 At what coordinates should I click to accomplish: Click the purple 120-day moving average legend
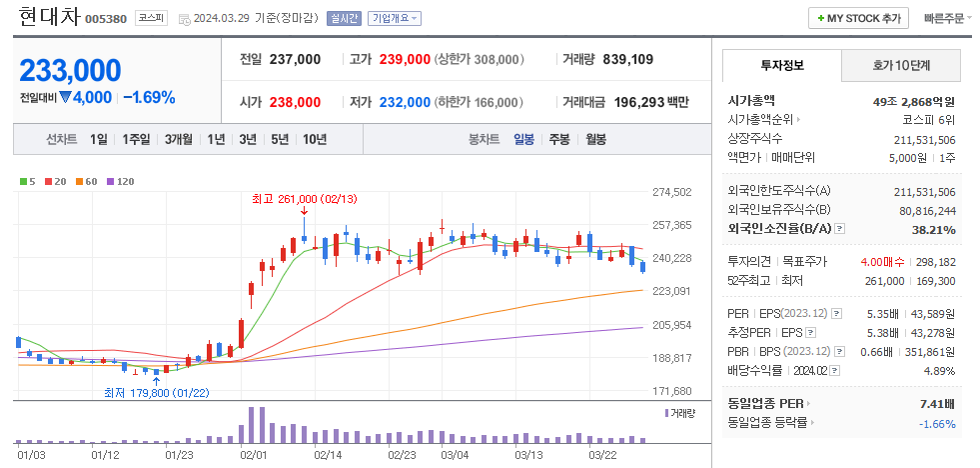pyautogui.click(x=121, y=181)
